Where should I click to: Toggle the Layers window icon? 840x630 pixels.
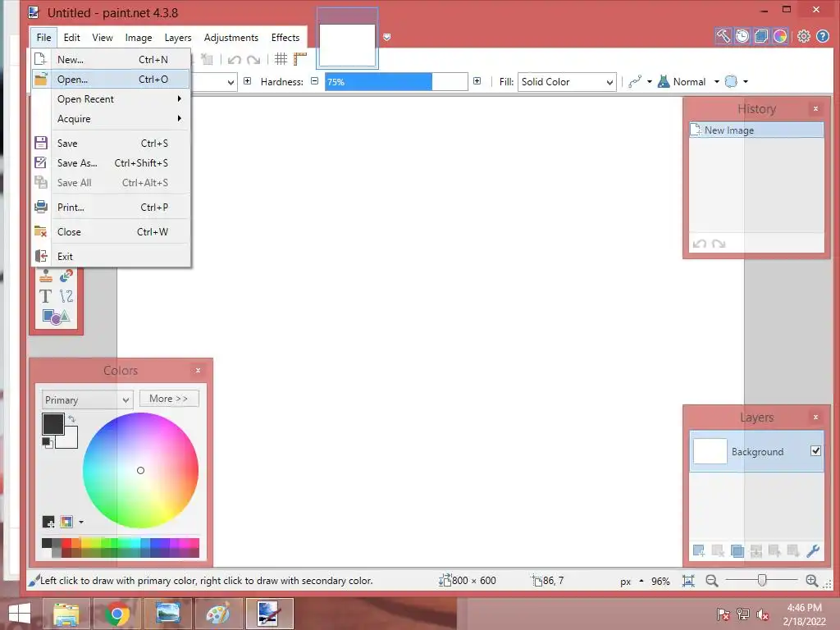coord(760,36)
